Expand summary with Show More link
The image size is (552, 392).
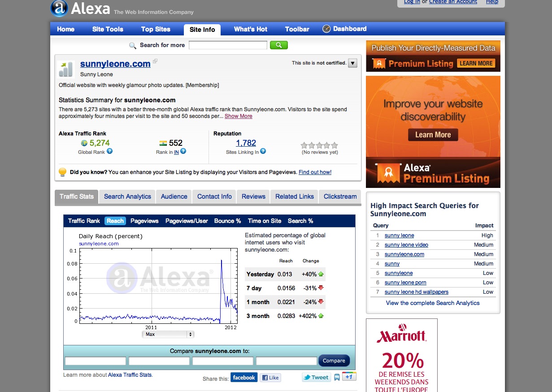[x=238, y=116]
